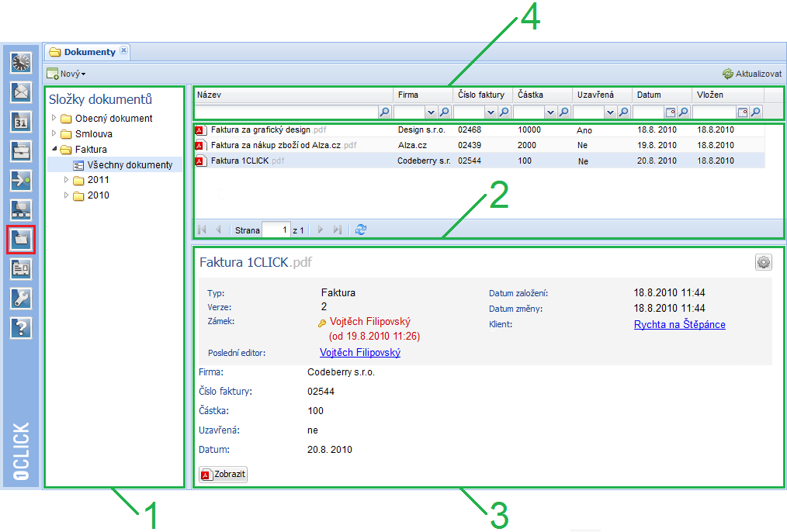The height and width of the screenshot is (532, 787).
Task: Open the Uzavřená filter dropdown
Action: click(x=610, y=112)
